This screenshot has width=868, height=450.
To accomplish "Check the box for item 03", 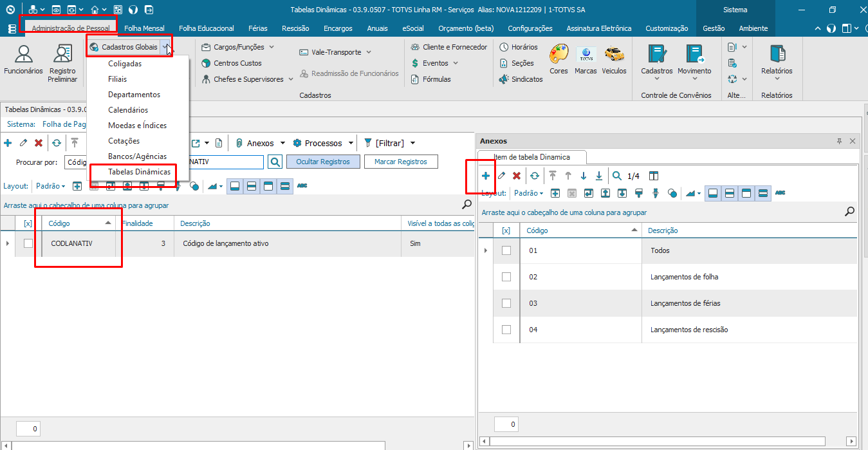I will coord(506,303).
